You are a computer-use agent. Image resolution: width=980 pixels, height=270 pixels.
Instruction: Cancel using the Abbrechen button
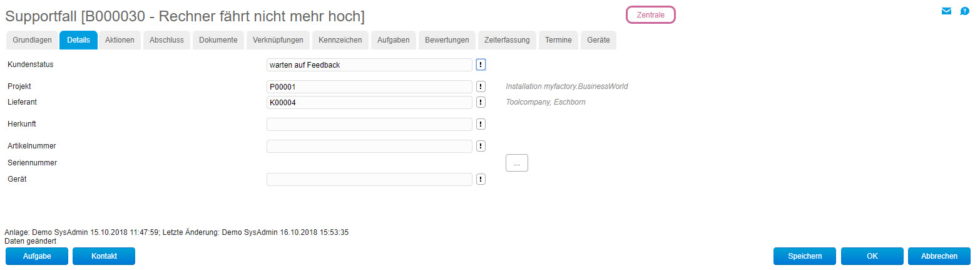[x=940, y=256]
